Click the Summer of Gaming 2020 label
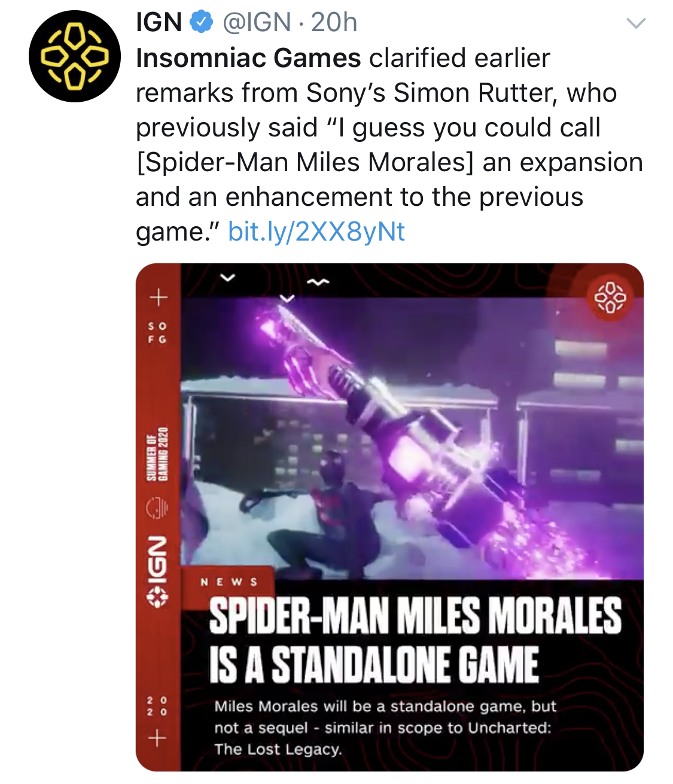 (x=158, y=454)
